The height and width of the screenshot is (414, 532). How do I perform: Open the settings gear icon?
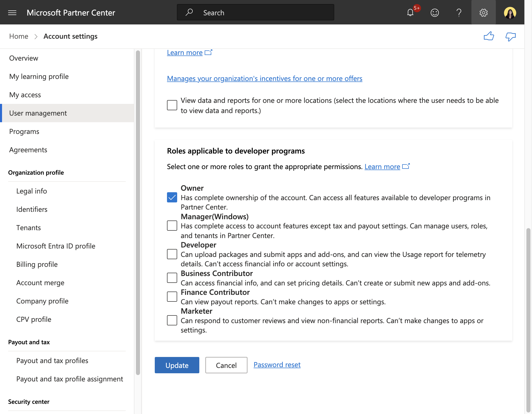(x=483, y=12)
